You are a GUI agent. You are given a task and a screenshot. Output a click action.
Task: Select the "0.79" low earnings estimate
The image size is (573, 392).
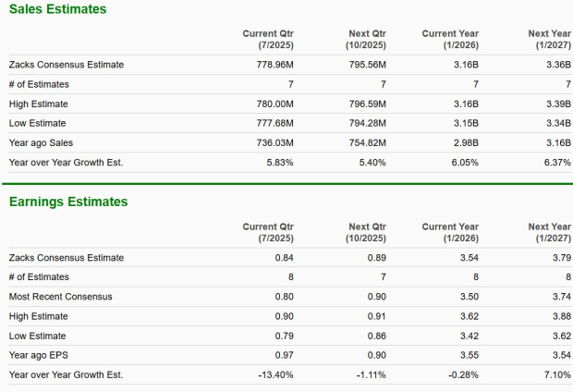[x=285, y=336]
